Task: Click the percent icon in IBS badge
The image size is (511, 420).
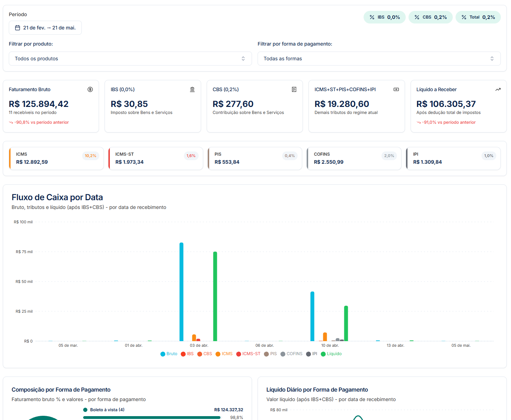Action: (x=372, y=17)
